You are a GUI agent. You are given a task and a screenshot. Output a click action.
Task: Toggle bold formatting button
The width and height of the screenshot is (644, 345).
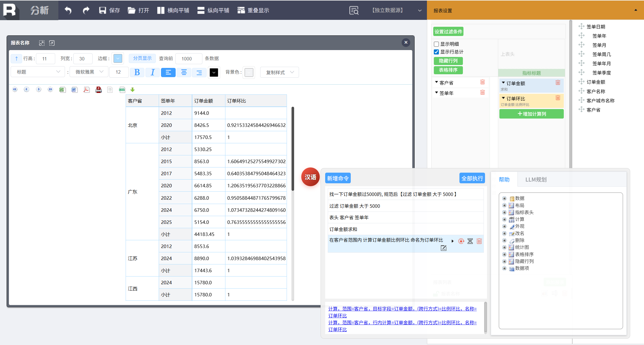[137, 72]
